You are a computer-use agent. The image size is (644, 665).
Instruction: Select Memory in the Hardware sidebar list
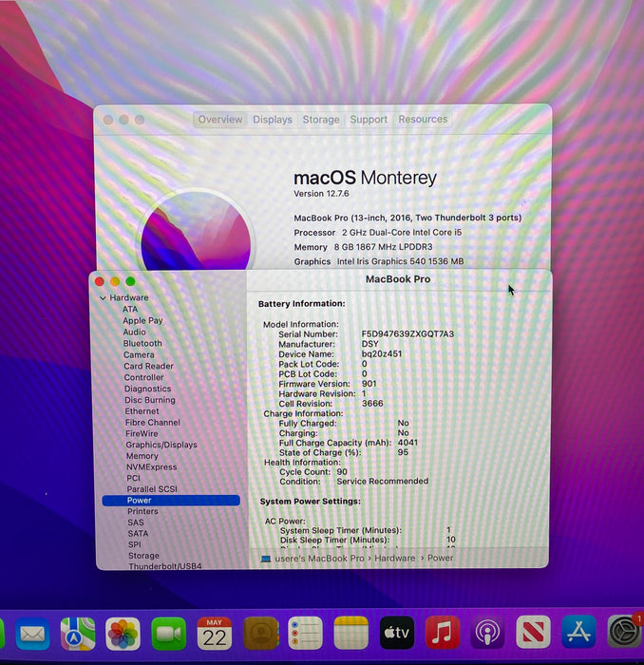point(142,456)
